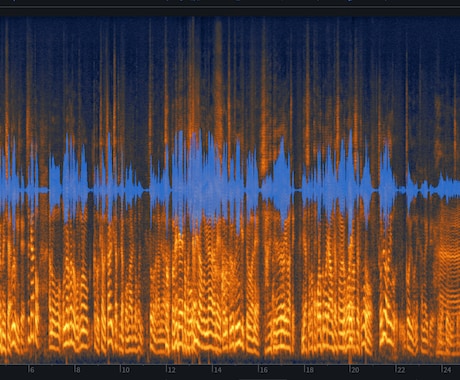
Task: Click the 16 second mark on the timeline ruler
Action: [263, 370]
